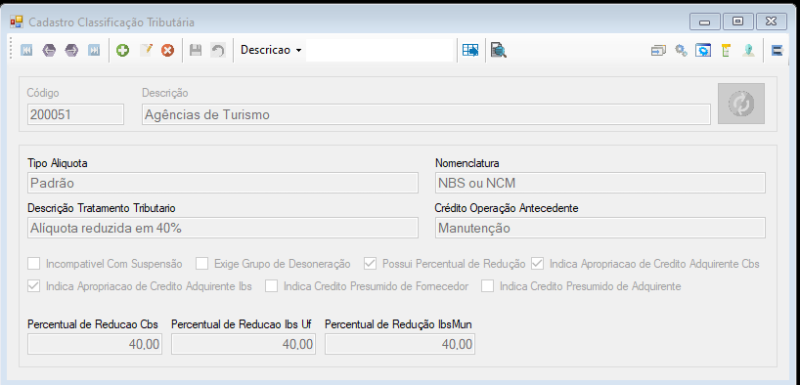Click the 'Nomenclatura' label
Image resolution: width=800 pixels, height=385 pixels.
(x=467, y=163)
